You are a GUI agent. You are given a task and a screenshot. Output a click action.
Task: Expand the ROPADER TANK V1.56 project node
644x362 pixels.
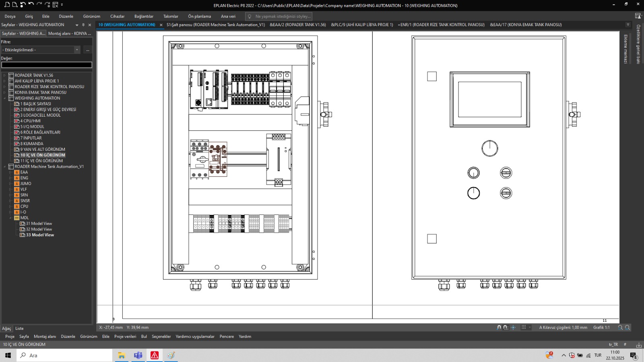click(4, 76)
